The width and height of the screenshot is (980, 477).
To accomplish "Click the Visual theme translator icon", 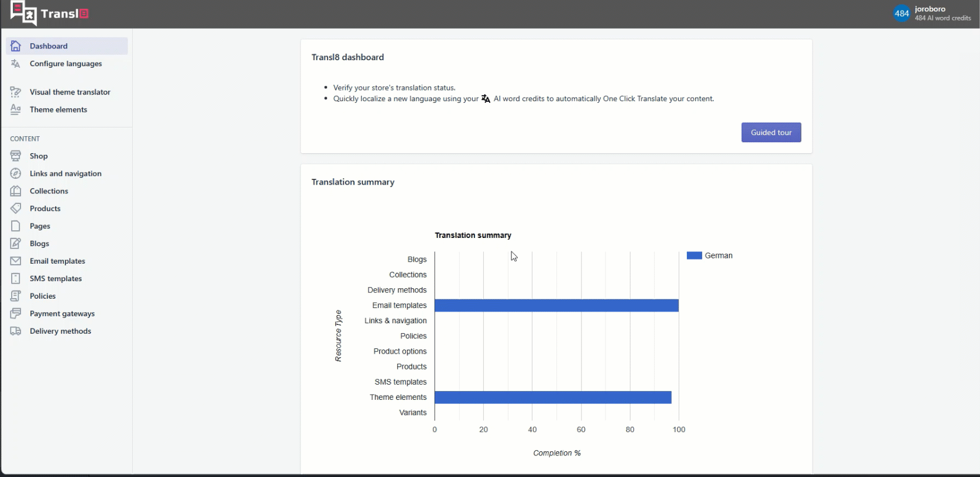I will click(16, 92).
